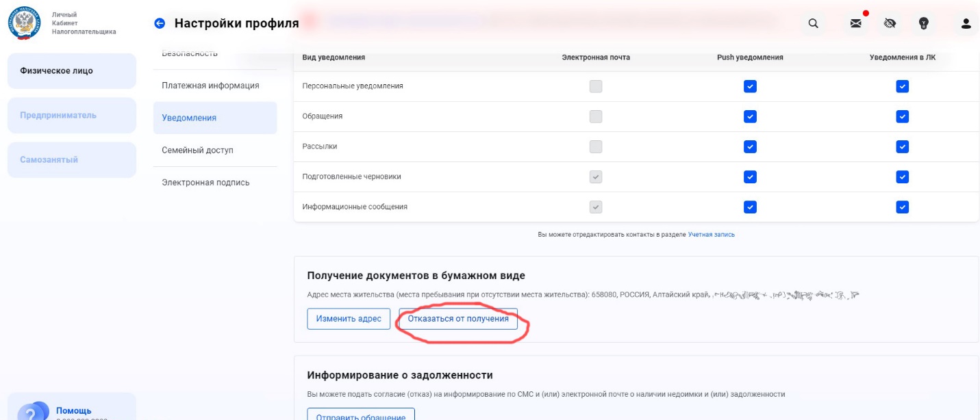Click the Подготовленные черновики row label
The height and width of the screenshot is (420, 980).
click(x=351, y=176)
